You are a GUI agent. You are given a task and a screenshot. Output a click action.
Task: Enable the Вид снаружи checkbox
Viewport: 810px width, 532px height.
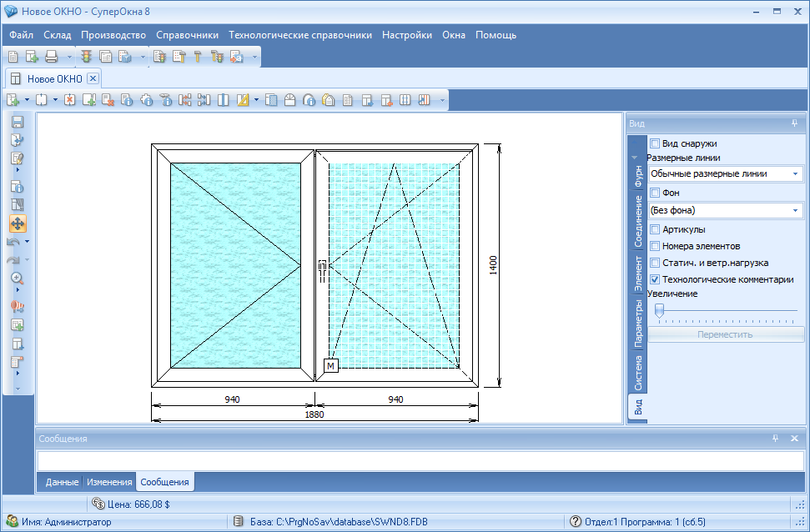point(655,143)
